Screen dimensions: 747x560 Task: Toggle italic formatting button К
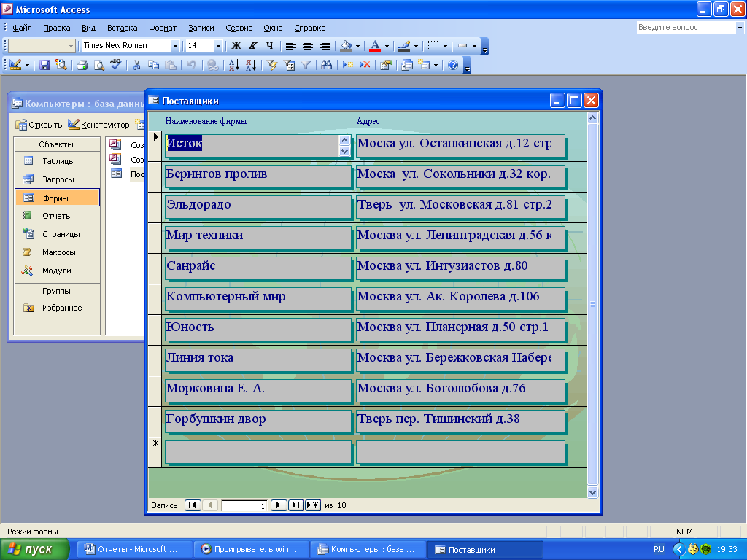click(253, 46)
